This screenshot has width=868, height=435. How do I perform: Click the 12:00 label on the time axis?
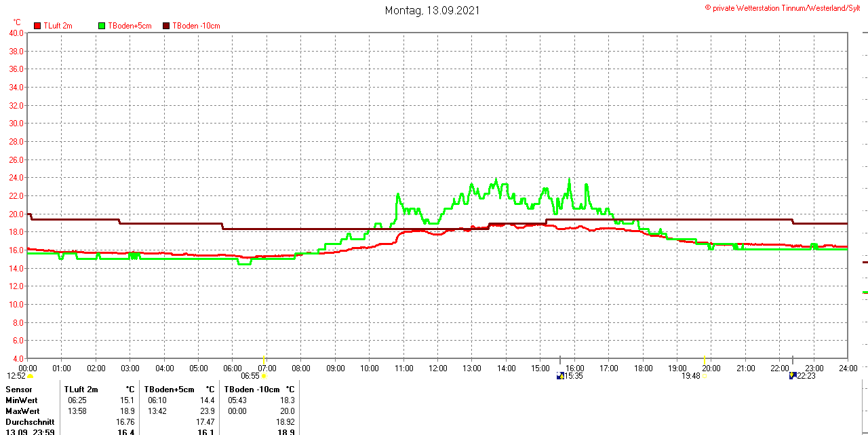click(437, 368)
